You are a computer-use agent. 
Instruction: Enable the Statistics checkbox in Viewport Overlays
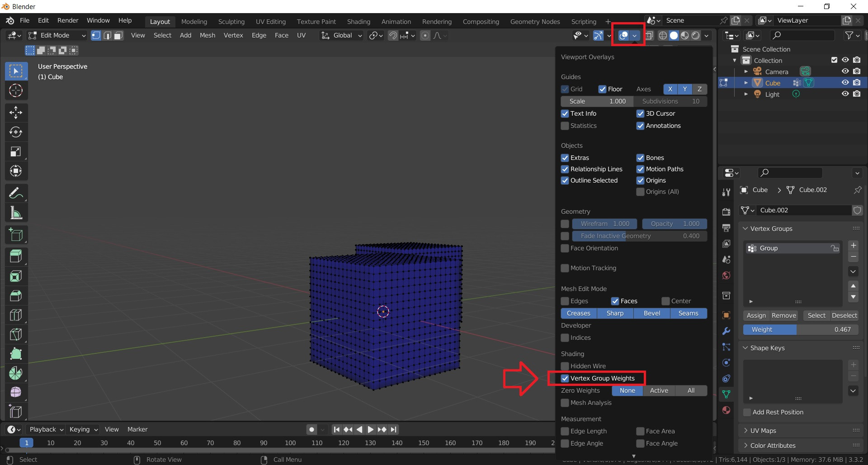click(565, 126)
